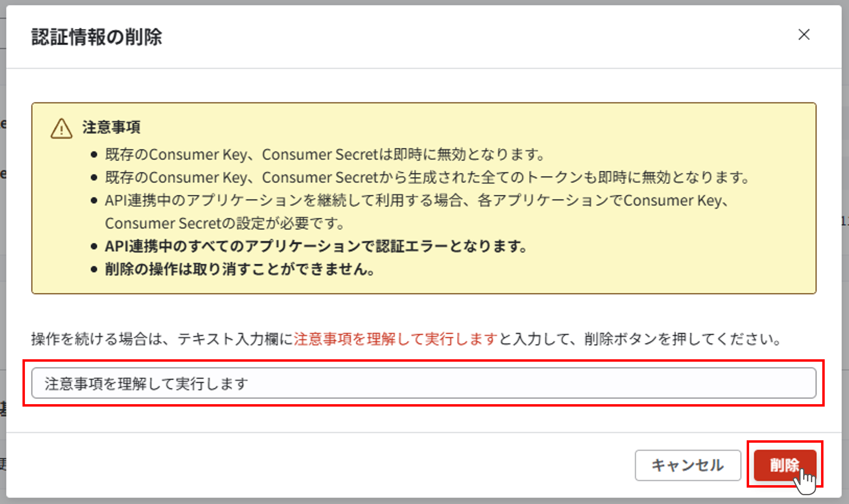849x504 pixels.
Task: Click inside the 注意事項を理解して実行します input box
Action: tap(424, 384)
